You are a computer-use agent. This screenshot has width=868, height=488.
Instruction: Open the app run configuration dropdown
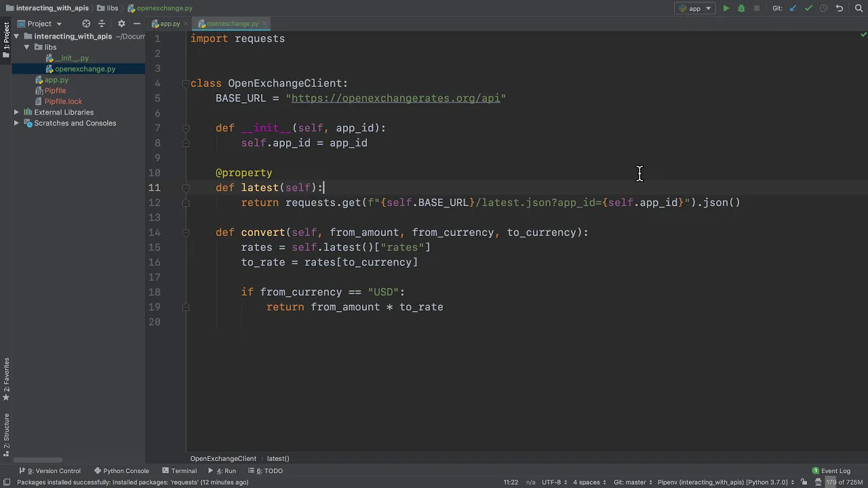[694, 8]
